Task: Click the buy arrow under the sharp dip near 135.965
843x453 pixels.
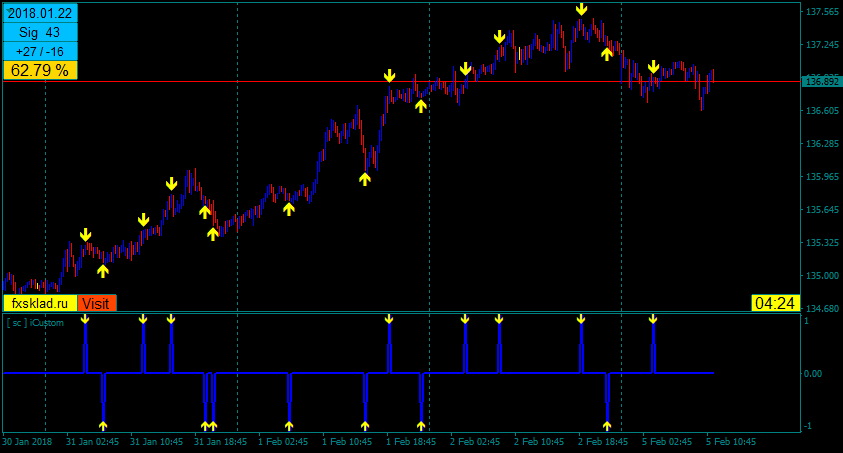Action: (x=365, y=179)
